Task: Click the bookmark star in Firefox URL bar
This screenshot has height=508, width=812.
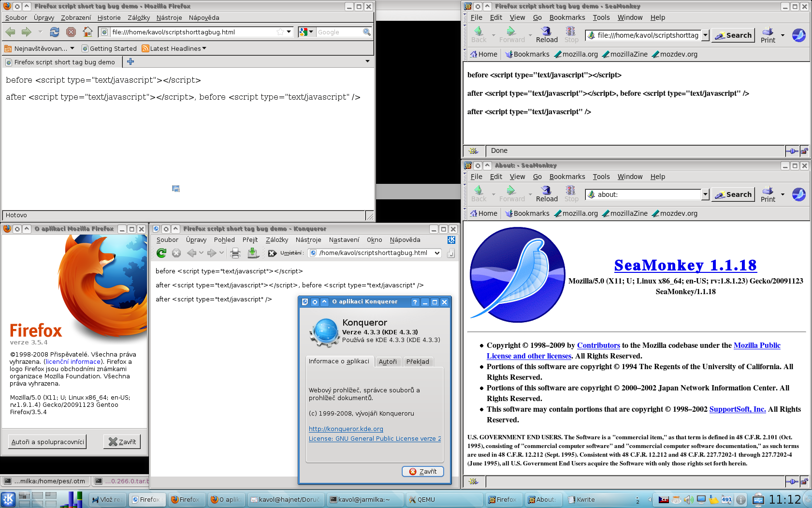Action: [280, 32]
